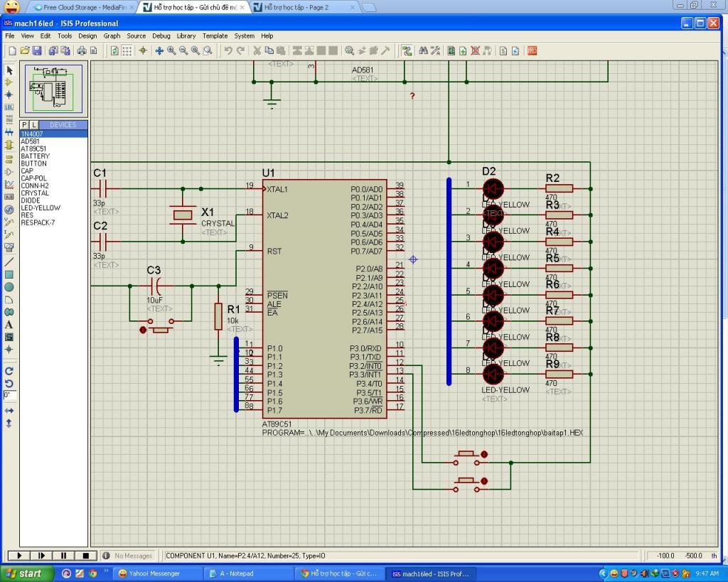
Task: Select the Zoom In magnifier icon
Action: click(171, 50)
